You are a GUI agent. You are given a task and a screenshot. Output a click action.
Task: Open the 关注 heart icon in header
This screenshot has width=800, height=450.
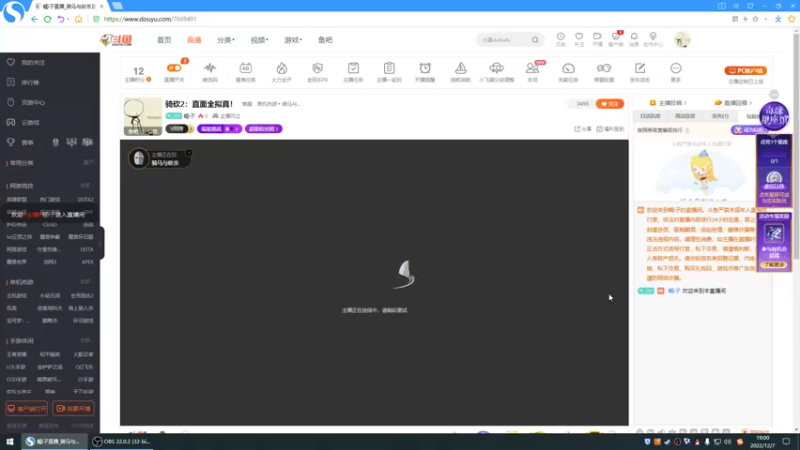pos(579,37)
